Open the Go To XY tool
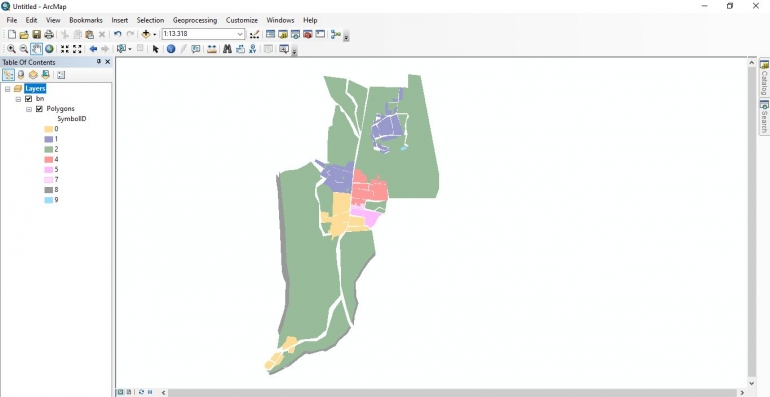 pos(252,49)
